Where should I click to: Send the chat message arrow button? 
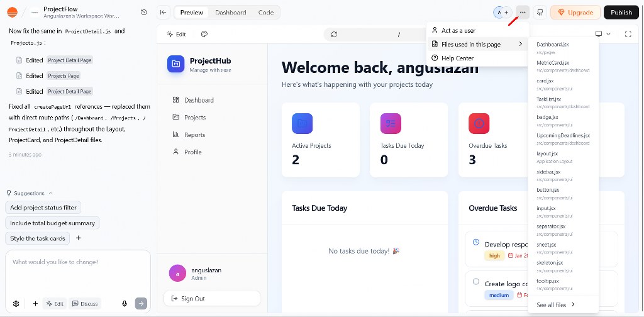(x=141, y=303)
